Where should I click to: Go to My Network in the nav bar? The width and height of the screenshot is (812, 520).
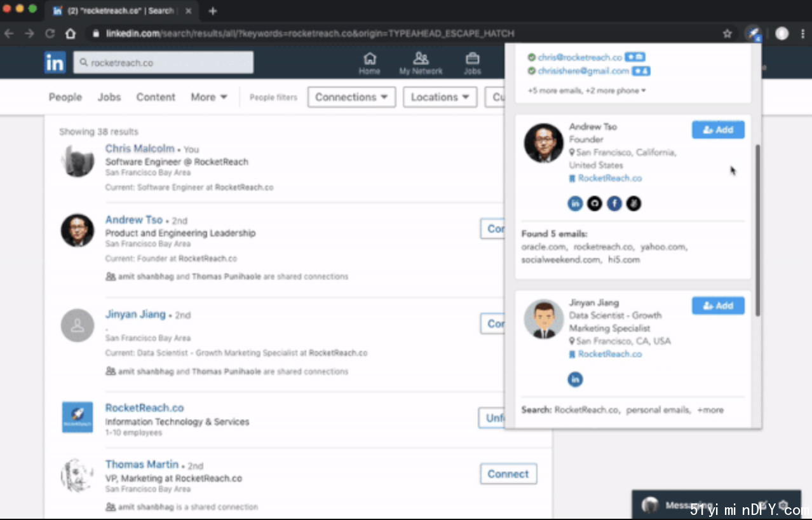pyautogui.click(x=421, y=63)
